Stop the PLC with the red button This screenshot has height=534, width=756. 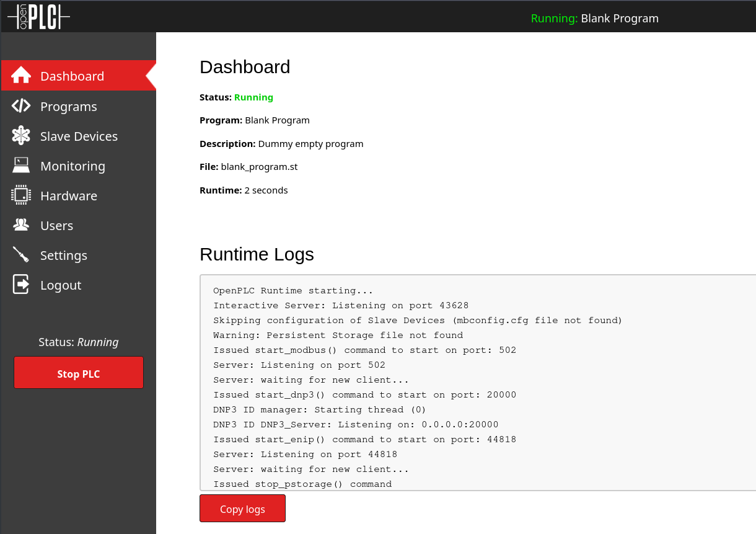coord(79,373)
